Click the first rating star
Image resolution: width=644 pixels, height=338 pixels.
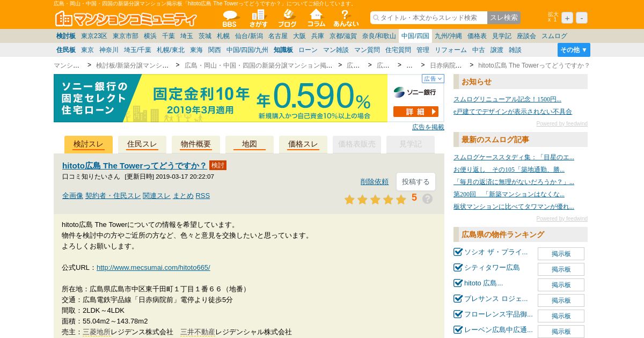pyautogui.click(x=349, y=200)
